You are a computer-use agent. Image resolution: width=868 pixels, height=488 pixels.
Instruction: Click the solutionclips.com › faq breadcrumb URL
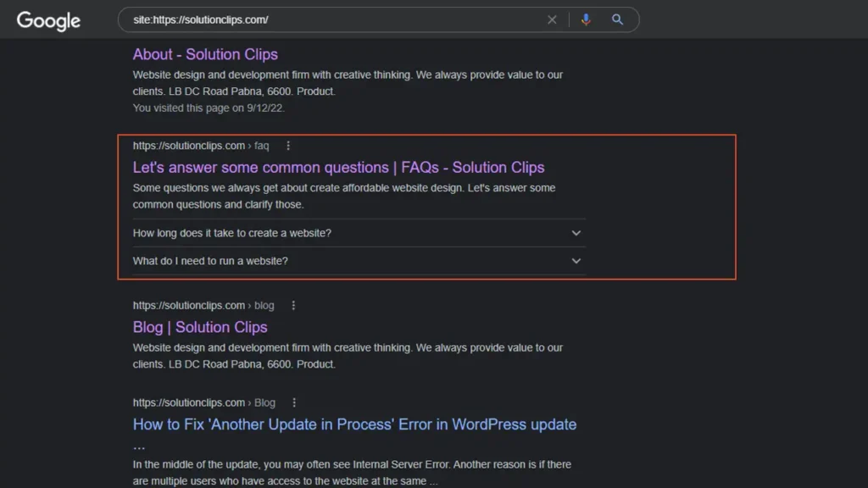click(x=200, y=146)
